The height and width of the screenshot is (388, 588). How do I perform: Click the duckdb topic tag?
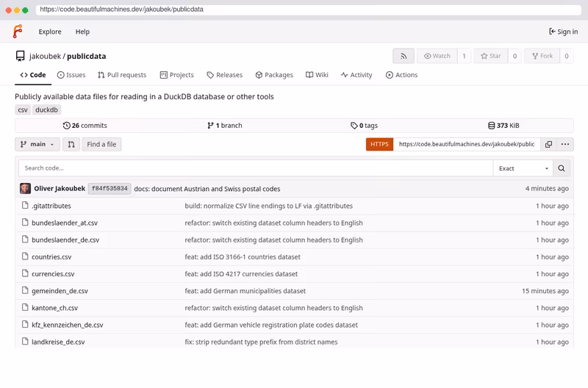[46, 109]
